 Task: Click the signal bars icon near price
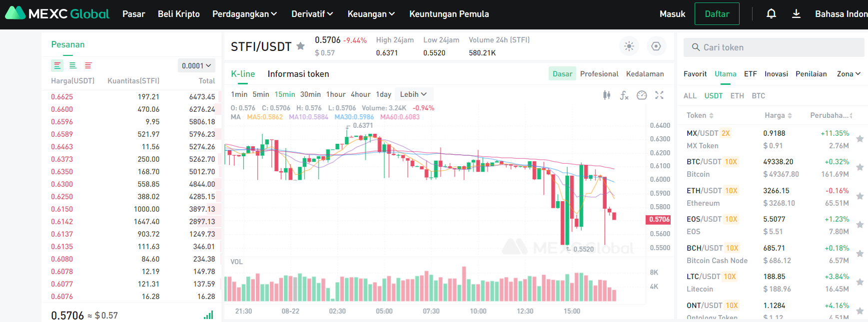pos(208,315)
